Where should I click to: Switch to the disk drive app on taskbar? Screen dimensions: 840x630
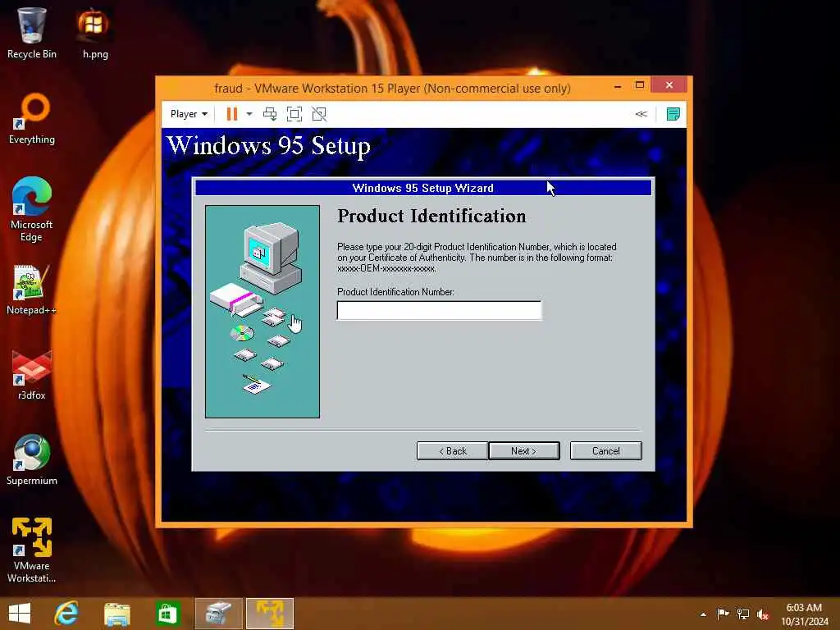pos(218,614)
